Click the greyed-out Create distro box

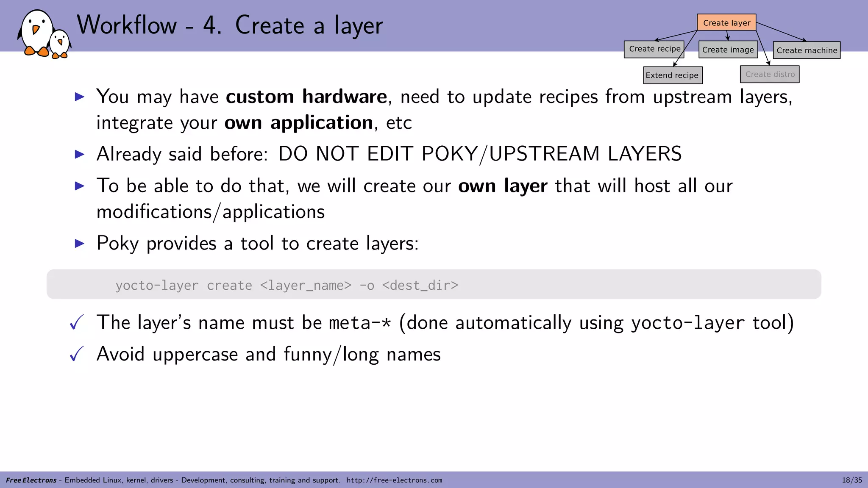tap(770, 74)
